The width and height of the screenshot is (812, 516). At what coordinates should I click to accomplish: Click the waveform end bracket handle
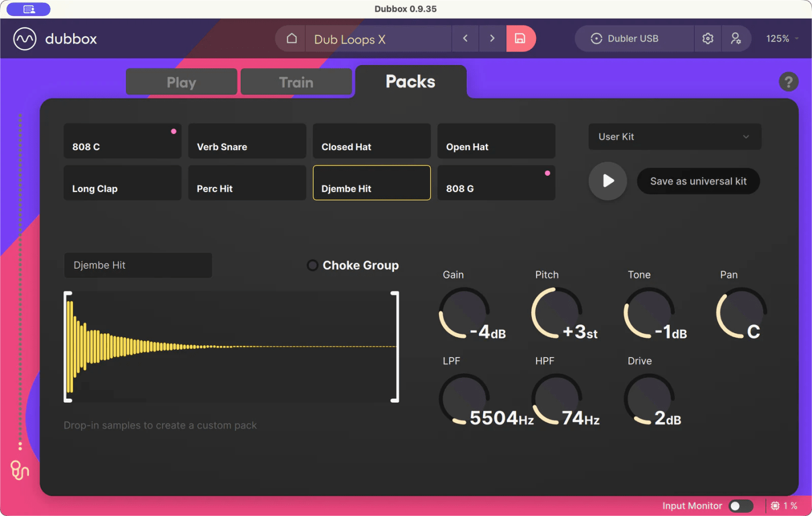pyautogui.click(x=396, y=347)
